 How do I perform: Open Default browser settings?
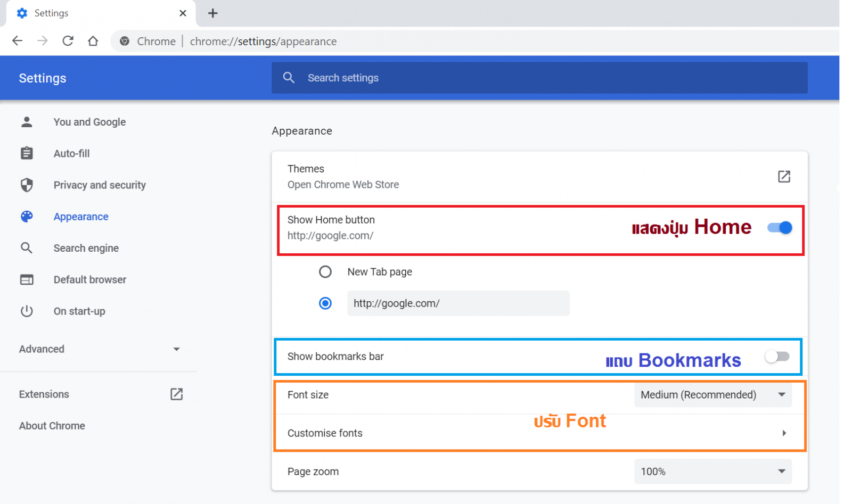click(x=89, y=279)
